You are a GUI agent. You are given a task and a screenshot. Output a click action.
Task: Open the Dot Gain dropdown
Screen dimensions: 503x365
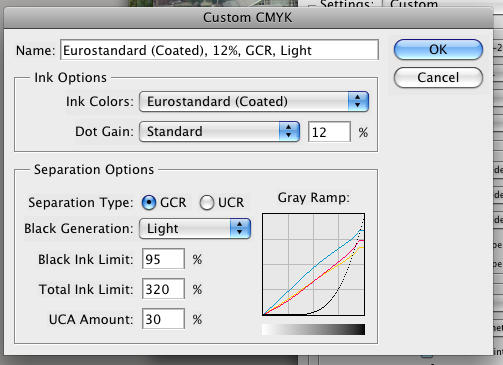219,131
